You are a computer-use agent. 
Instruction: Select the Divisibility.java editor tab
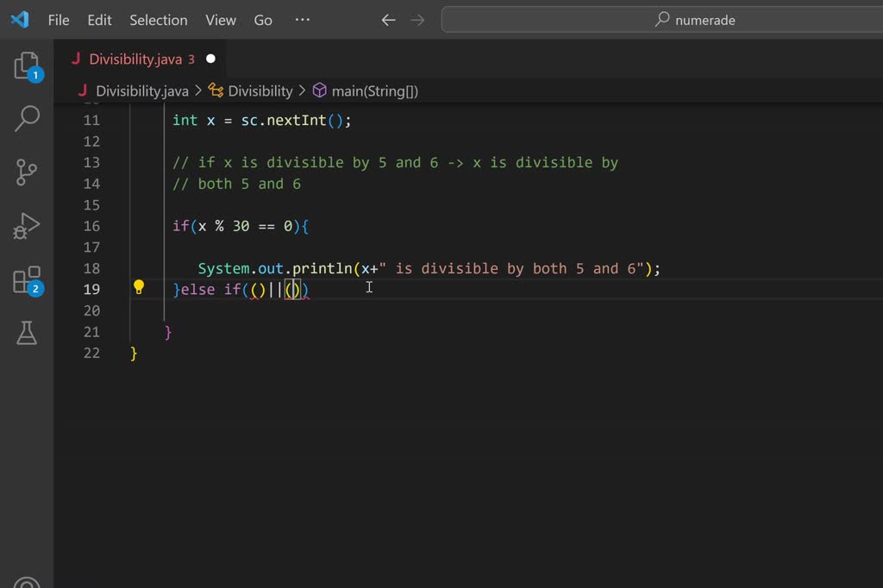[135, 59]
